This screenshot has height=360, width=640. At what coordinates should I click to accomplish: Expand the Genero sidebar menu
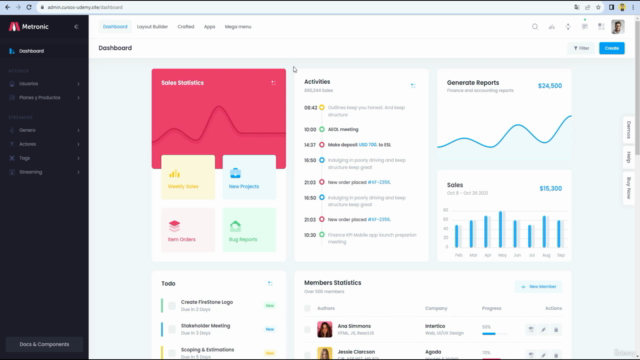[x=44, y=130]
